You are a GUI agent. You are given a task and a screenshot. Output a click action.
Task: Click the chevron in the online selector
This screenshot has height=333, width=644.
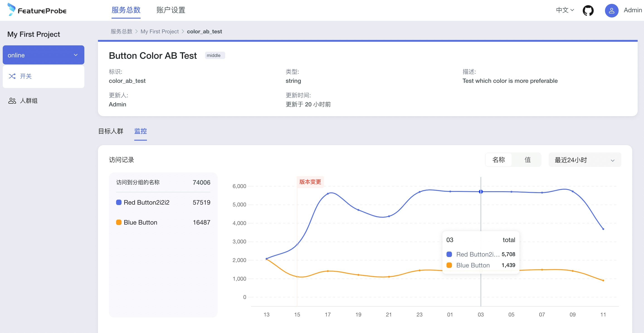point(76,55)
